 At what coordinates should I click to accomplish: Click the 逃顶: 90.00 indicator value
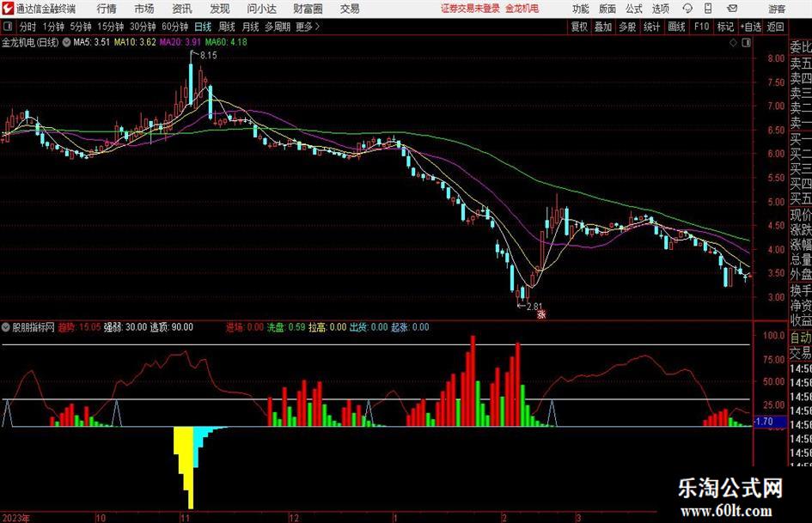click(x=171, y=327)
